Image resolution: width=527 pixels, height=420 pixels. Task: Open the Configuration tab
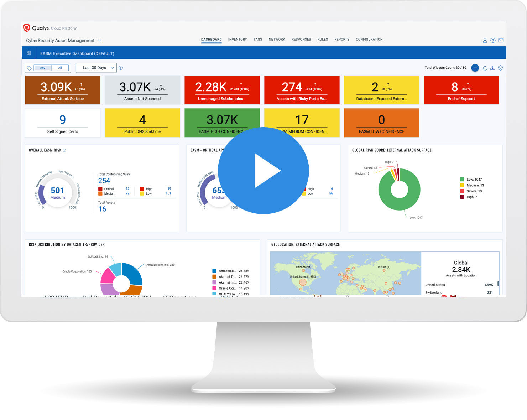tap(369, 40)
